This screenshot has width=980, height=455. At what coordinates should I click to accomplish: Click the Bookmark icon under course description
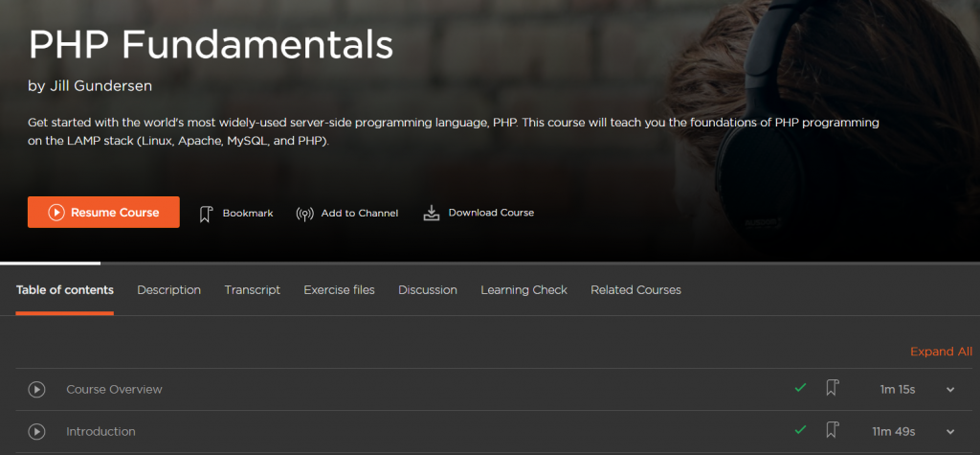click(x=206, y=214)
